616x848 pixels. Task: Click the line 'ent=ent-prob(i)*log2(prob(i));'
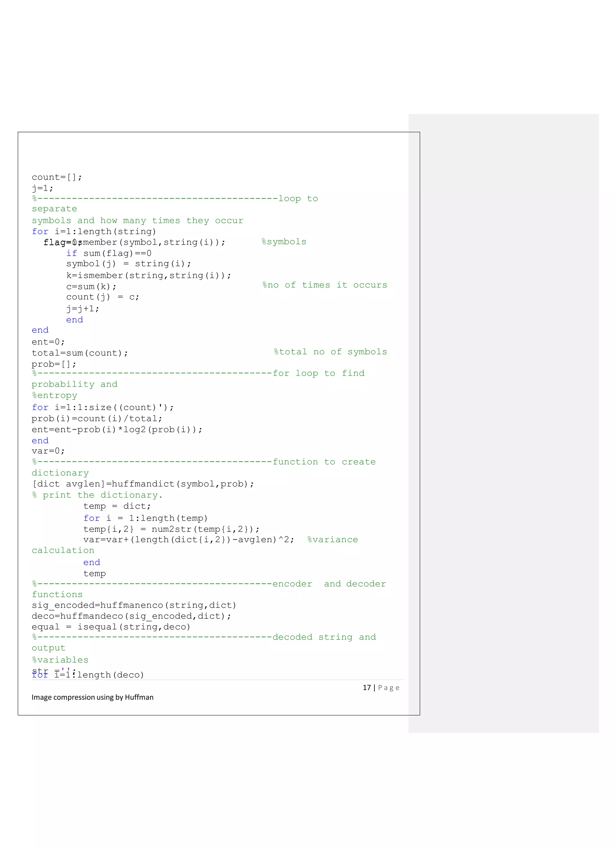(117, 430)
